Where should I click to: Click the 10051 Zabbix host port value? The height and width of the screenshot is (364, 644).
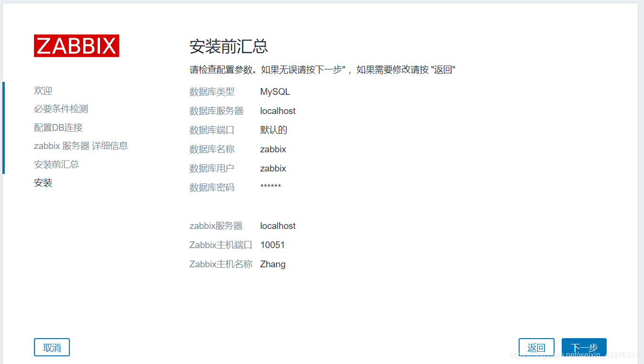pyautogui.click(x=273, y=245)
